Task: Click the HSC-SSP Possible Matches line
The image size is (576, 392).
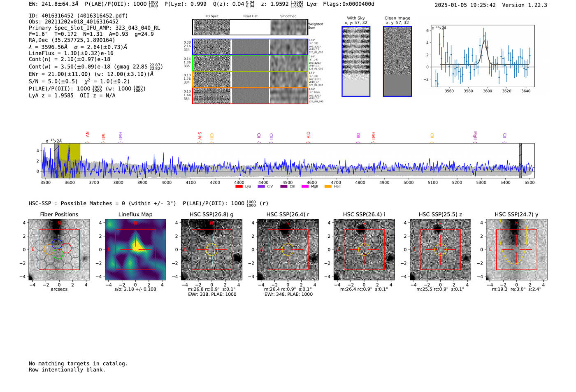Action: (148, 203)
